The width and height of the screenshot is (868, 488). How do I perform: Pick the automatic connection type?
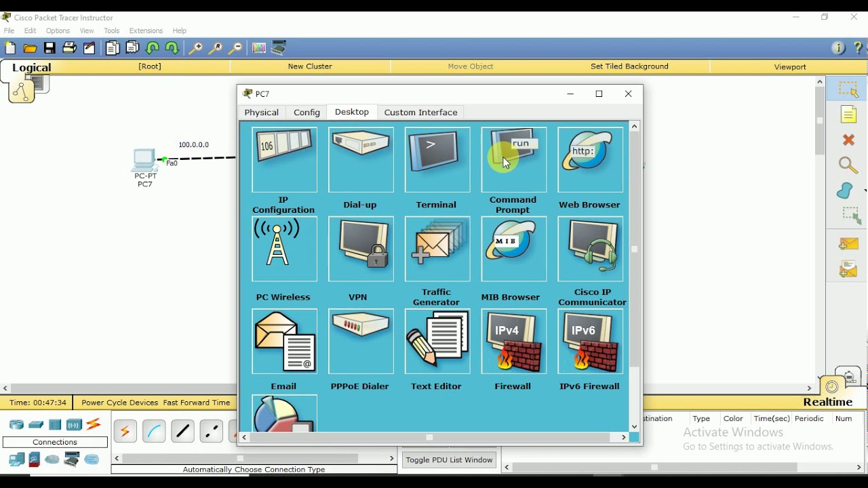click(125, 432)
